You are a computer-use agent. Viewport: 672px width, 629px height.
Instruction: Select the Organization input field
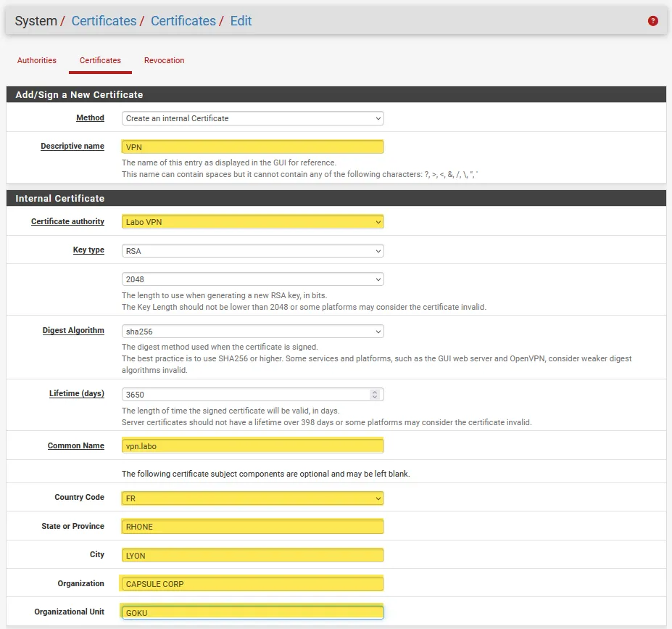(x=252, y=584)
